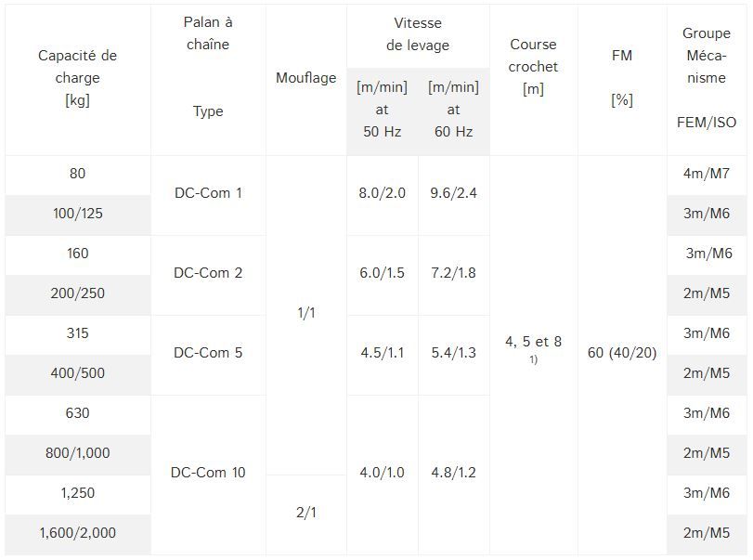Click the DC-Com 1 type cell
This screenshot has width=753, height=560.
click(208, 193)
